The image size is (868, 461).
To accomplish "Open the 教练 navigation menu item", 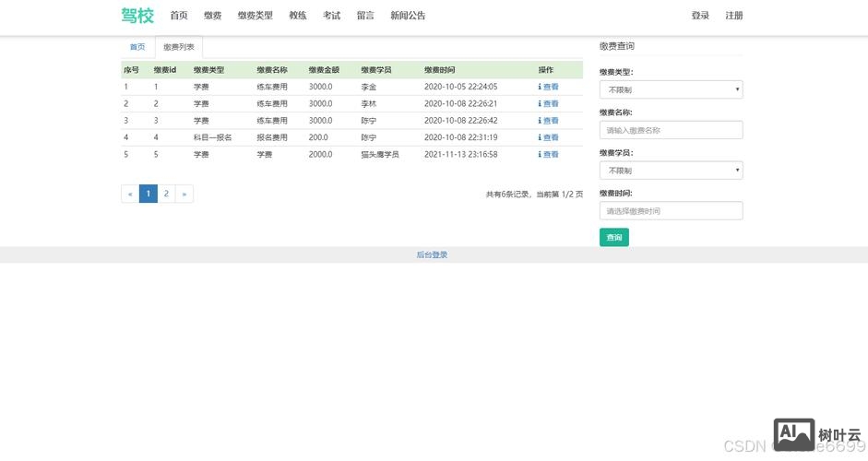I will coord(298,16).
